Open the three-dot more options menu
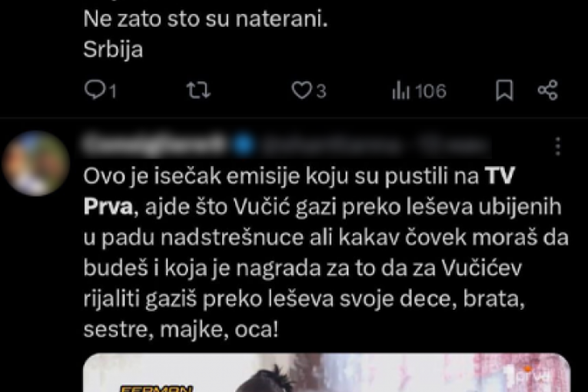This screenshot has height=392, width=588. tap(557, 145)
